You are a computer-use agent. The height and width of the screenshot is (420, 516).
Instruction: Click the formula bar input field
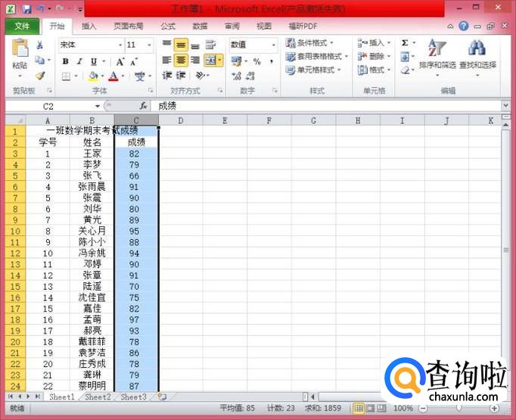coord(326,106)
